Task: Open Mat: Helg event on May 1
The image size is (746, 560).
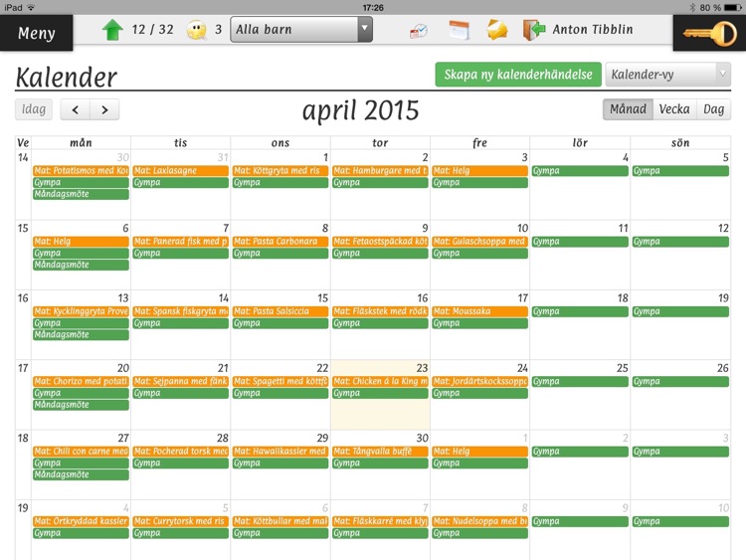Action: (480, 451)
